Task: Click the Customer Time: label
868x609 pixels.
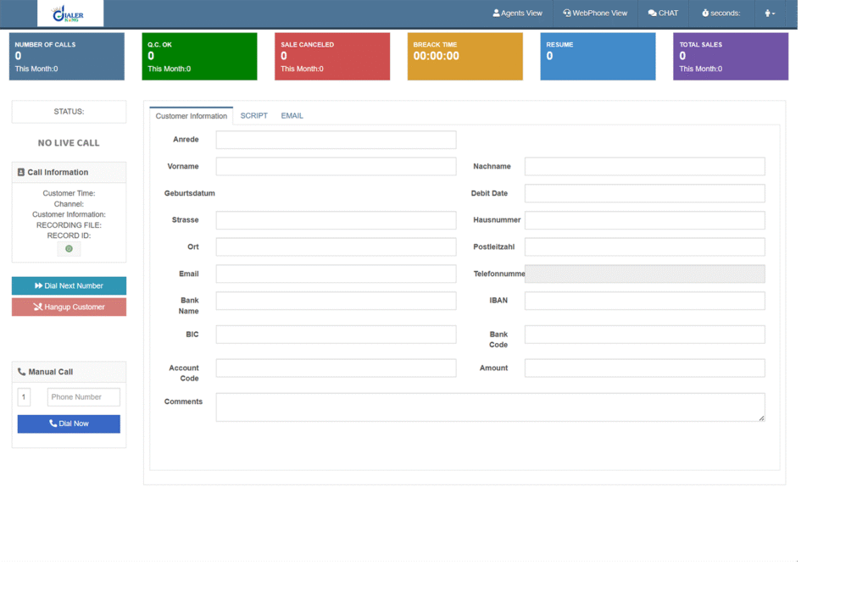Action: [69, 194]
